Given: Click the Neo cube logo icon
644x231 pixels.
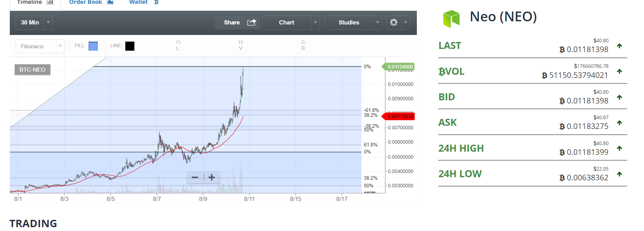Looking at the screenshot, I should (451, 19).
